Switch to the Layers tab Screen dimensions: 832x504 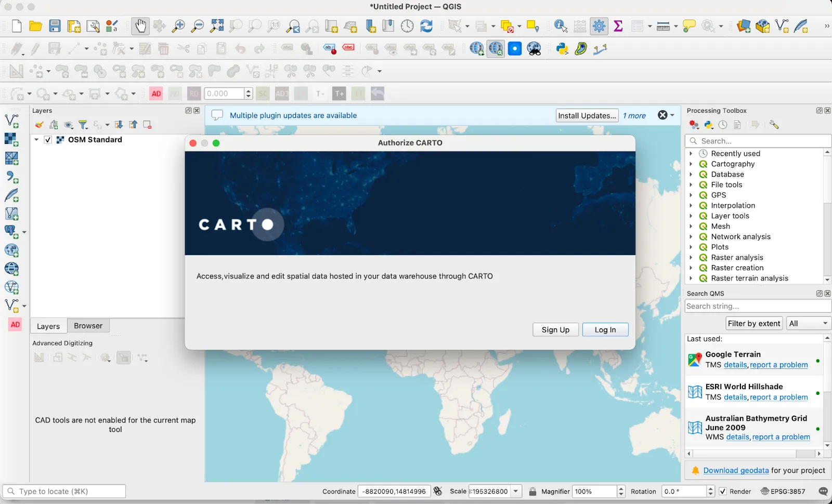pos(48,326)
